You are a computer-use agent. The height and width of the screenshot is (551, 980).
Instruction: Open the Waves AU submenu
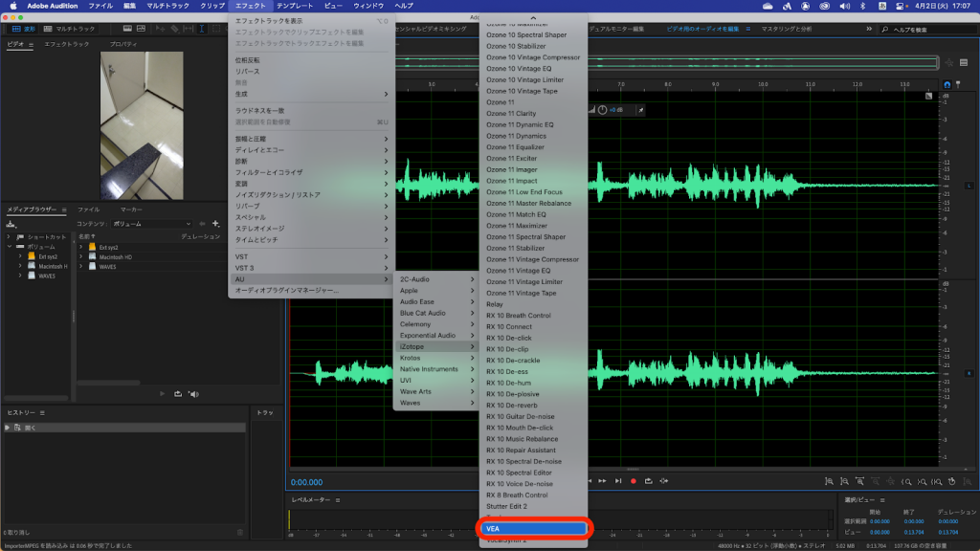(436, 403)
